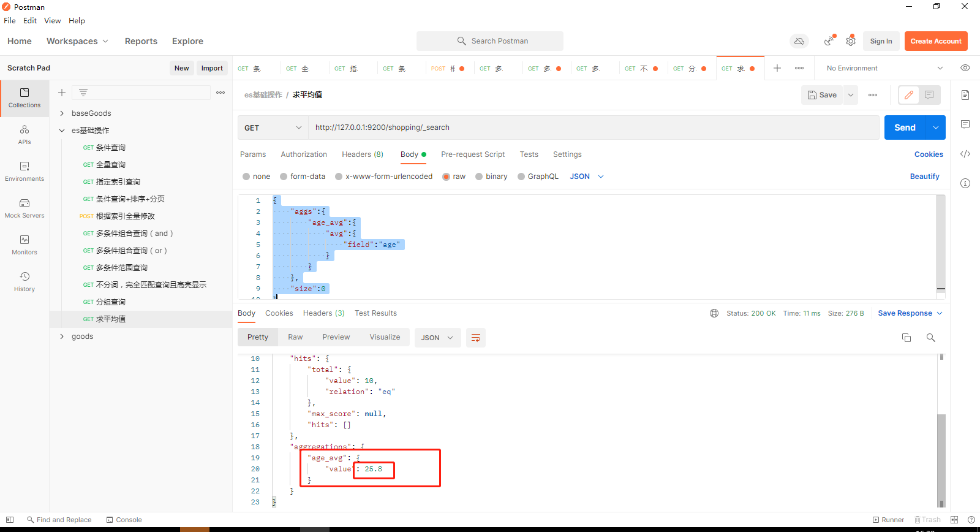
Task: Toggle the sidebar via bottom-left icon
Action: pyautogui.click(x=10, y=520)
